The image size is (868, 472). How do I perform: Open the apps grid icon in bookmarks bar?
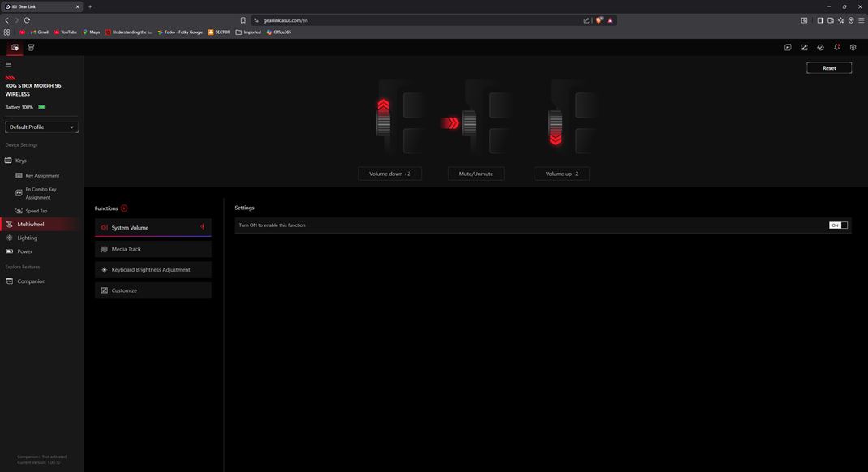tap(6, 32)
